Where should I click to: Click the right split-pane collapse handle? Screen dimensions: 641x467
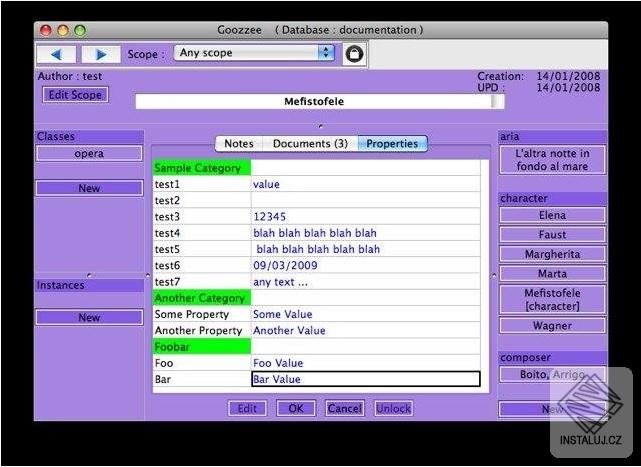coord(494,276)
